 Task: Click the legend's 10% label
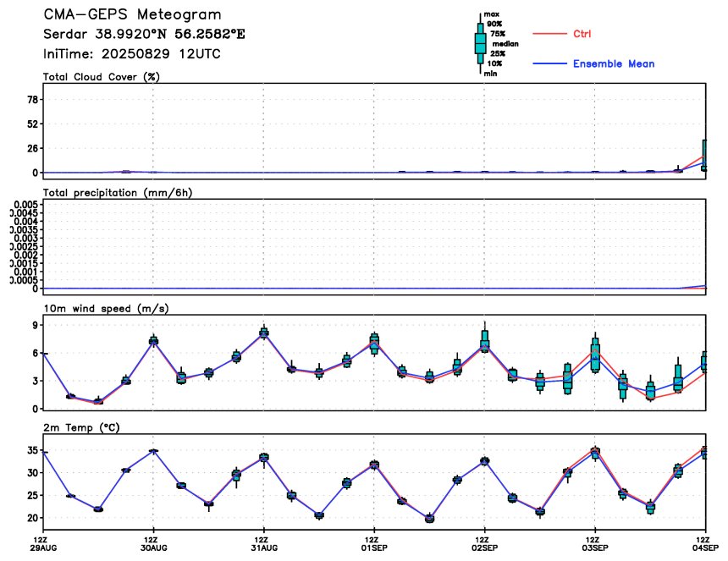click(494, 63)
